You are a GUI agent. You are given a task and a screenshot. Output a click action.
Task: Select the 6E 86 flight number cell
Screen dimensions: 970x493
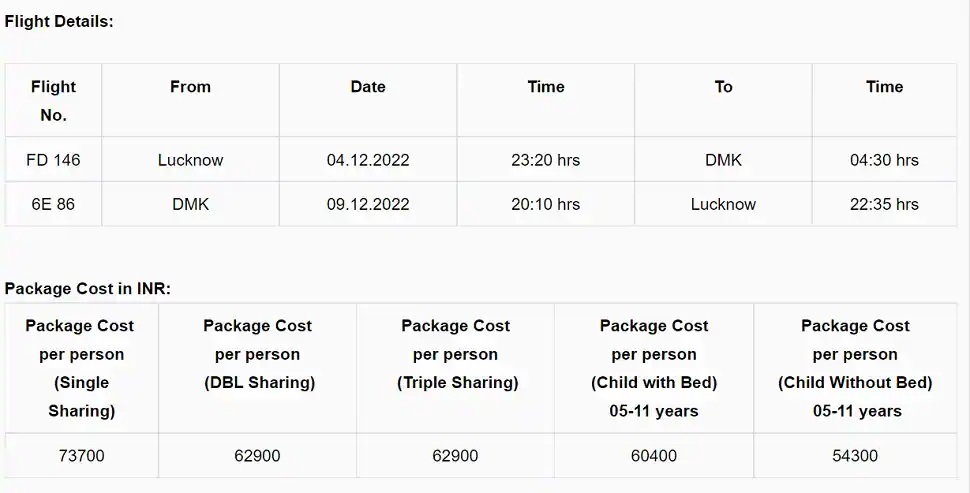53,204
